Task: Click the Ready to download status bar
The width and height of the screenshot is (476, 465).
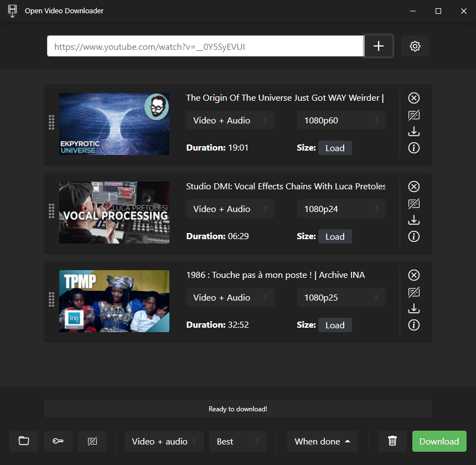Action: (238, 408)
